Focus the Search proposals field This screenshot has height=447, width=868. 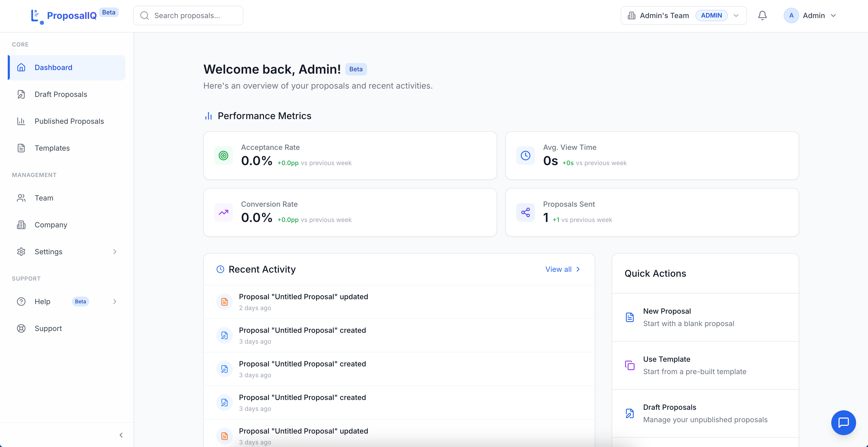[188, 16]
